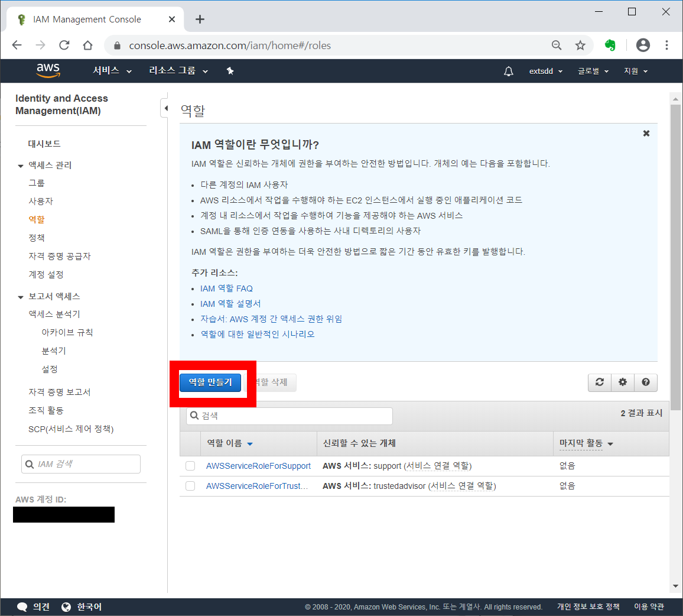This screenshot has width=683, height=616.
Task: Click the scrollbar down arrow
Action: pyautogui.click(x=675, y=586)
